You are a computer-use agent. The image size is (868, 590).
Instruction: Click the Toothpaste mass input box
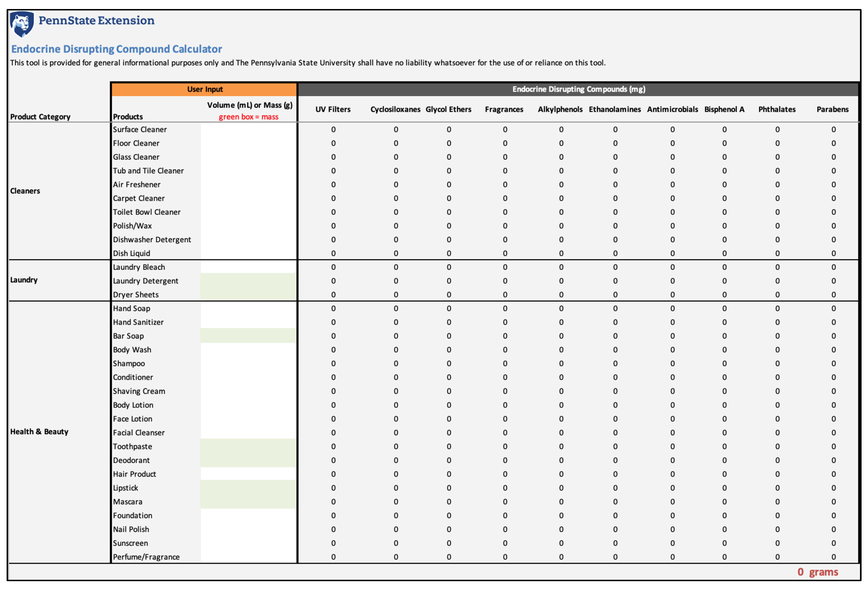point(248,446)
